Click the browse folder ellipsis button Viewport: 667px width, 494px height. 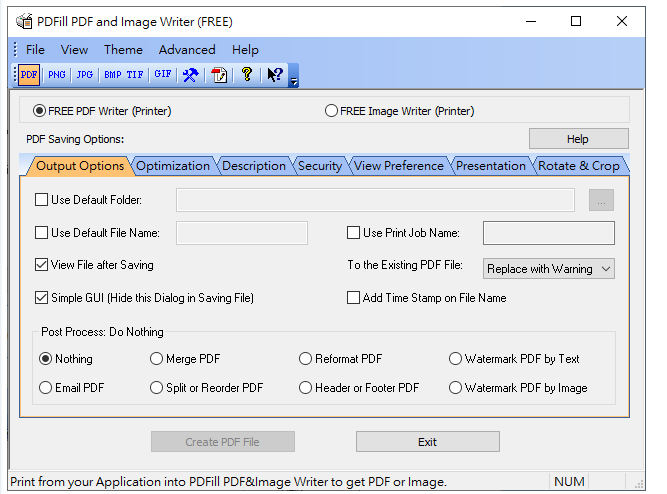[x=601, y=200]
